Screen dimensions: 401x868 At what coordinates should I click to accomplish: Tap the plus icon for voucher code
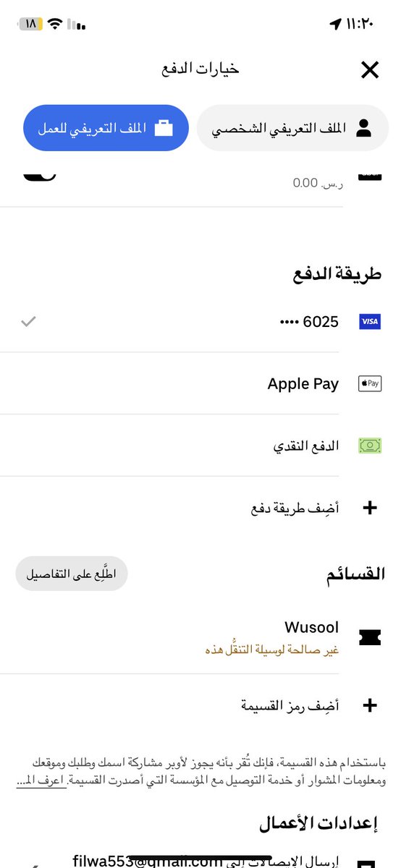click(370, 705)
